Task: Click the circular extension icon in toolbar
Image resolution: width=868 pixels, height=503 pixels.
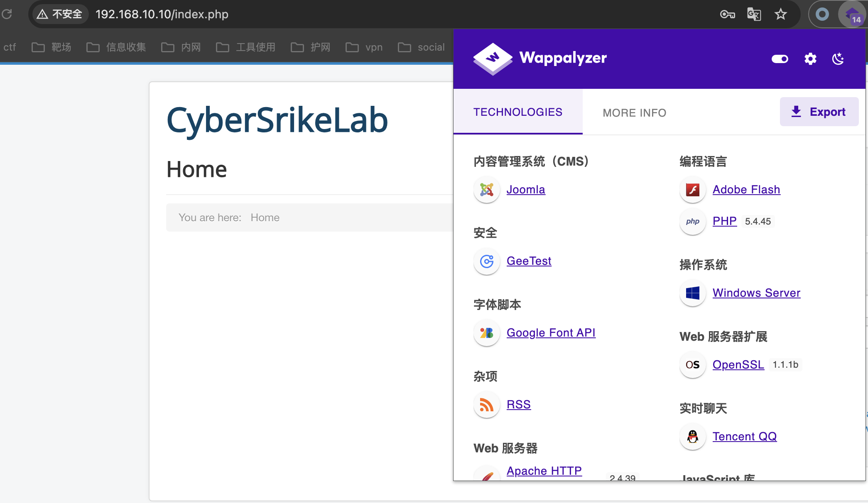Action: (x=822, y=14)
